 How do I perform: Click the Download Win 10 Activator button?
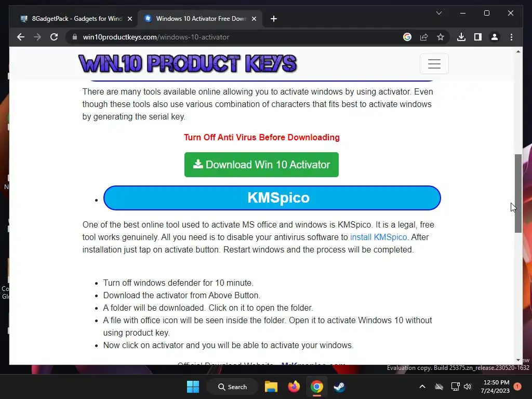point(261,165)
